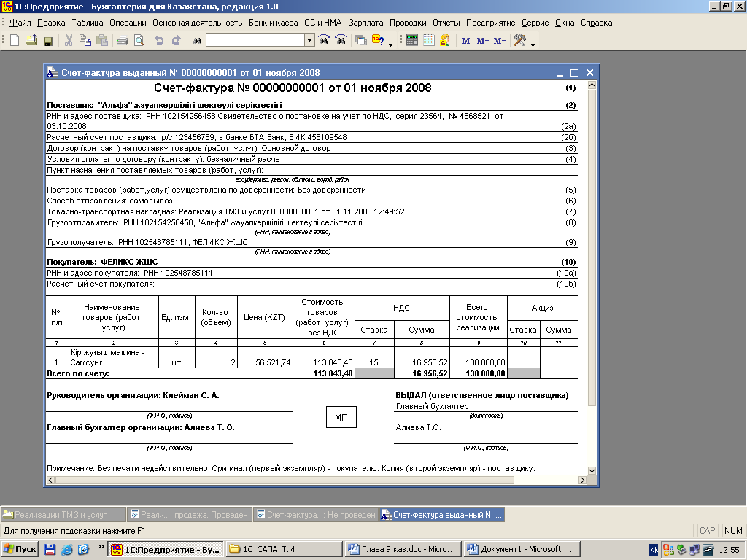Click the Find binoculars icon left of search box
This screenshot has height=560, width=747.
(x=197, y=41)
